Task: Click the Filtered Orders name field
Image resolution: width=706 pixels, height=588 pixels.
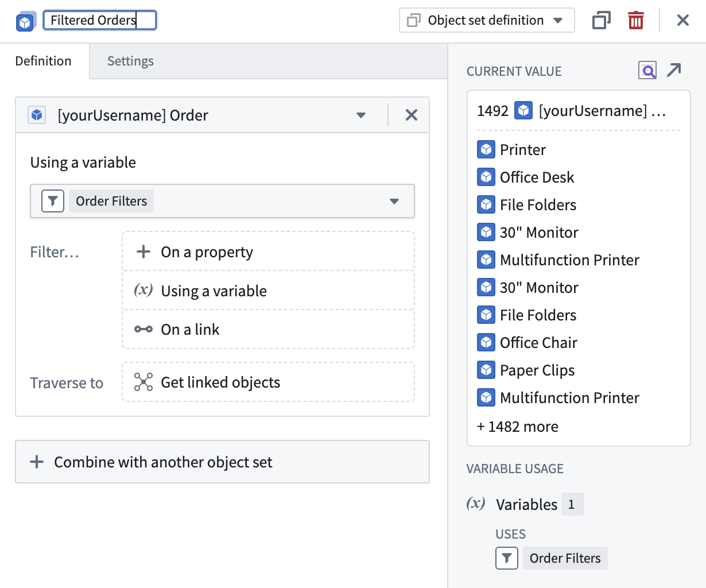Action: coord(99,21)
